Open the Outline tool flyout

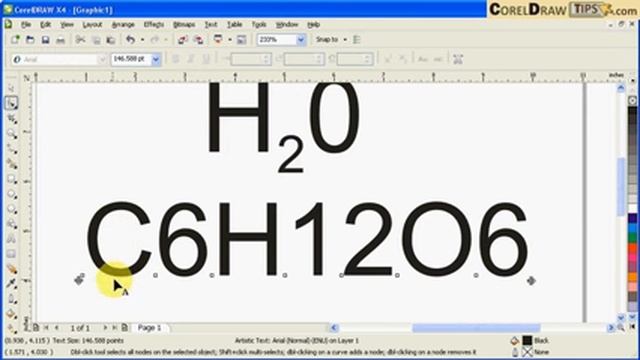point(11,299)
